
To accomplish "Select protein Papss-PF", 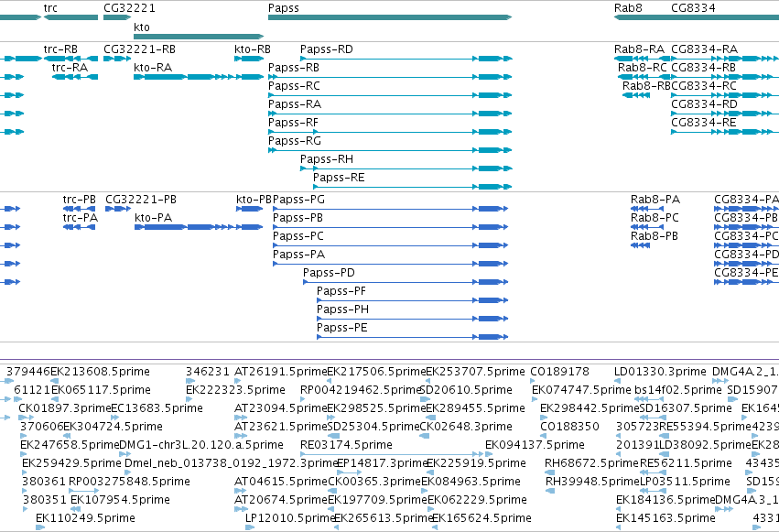I will (x=412, y=300).
